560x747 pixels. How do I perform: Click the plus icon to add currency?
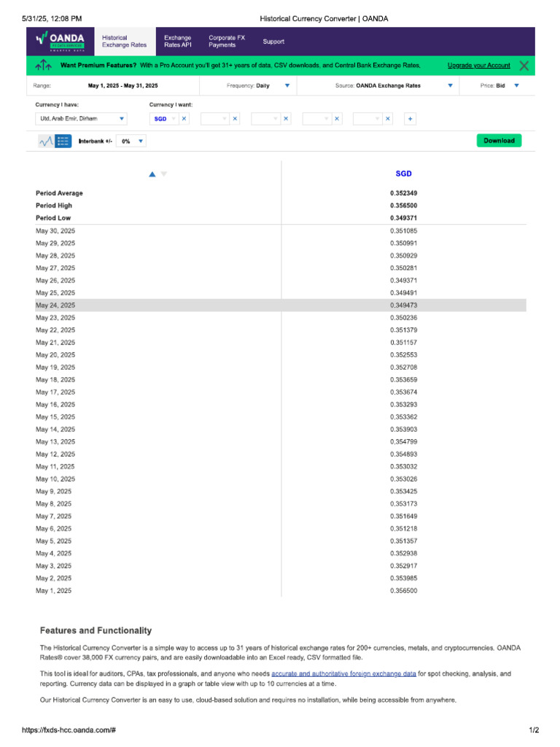[411, 118]
